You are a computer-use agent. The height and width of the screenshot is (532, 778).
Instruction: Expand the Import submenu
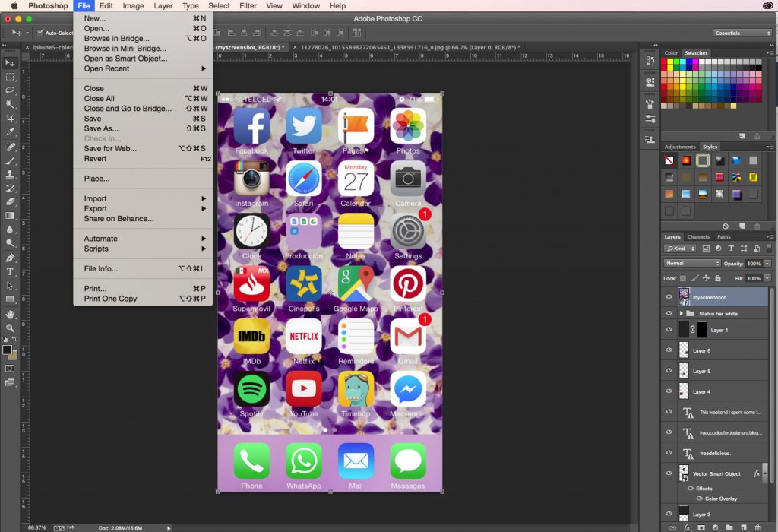[x=143, y=198]
